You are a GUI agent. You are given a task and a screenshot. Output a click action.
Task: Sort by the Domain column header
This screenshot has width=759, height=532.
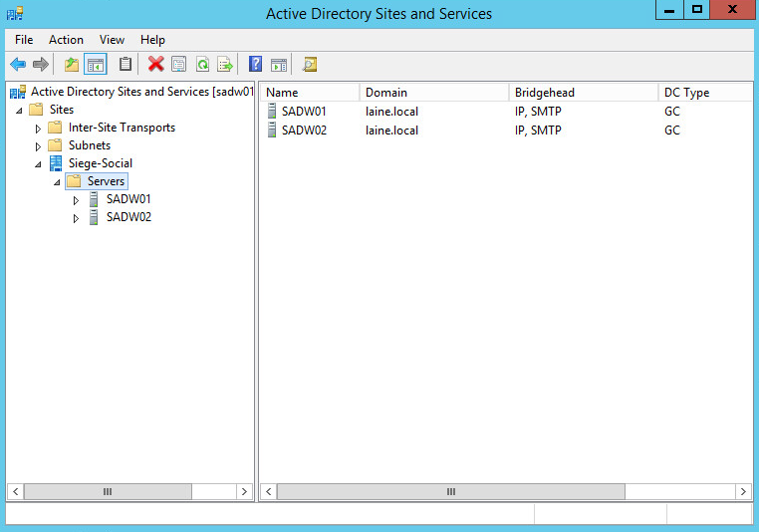[434, 93]
